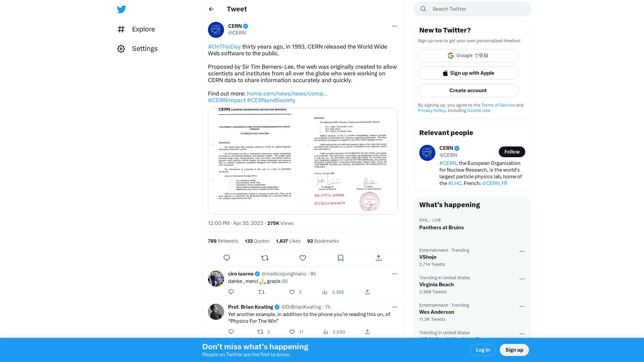The height and width of the screenshot is (362, 644).
Task: Expand the #OnThisDay hashtag link
Action: [224, 46]
